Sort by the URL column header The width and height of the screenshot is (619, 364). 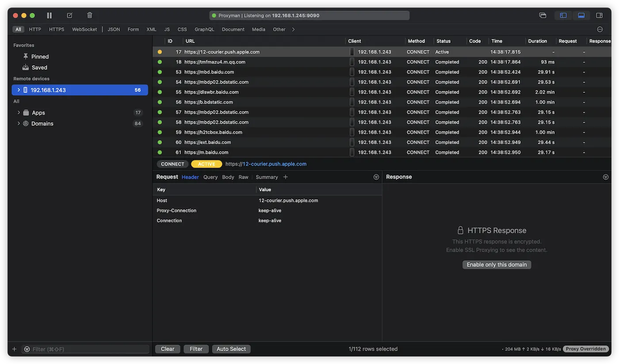tap(264, 41)
